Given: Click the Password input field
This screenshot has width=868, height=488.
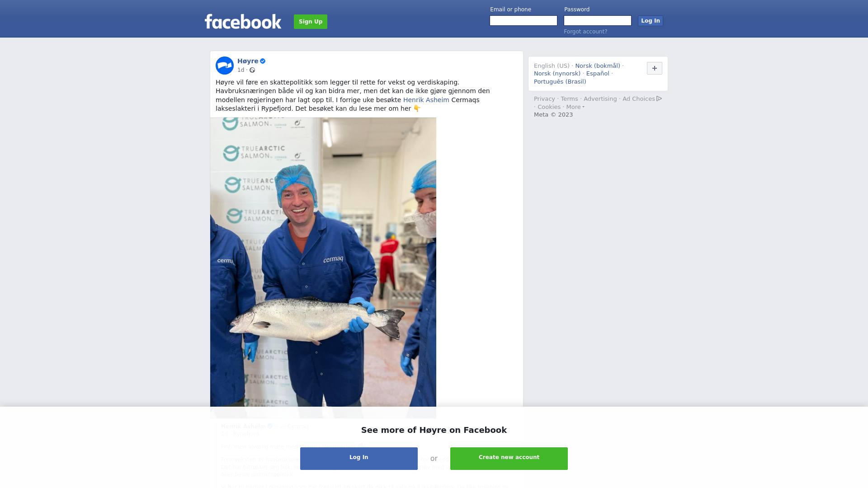Looking at the screenshot, I should (598, 21).
